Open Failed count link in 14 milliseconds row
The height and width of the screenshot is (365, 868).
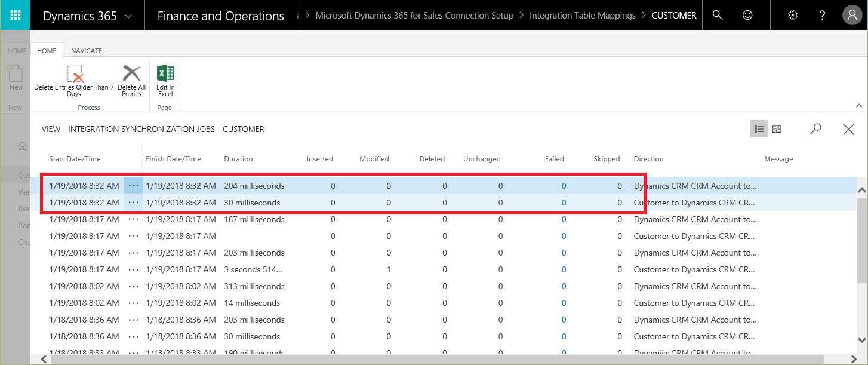click(564, 303)
